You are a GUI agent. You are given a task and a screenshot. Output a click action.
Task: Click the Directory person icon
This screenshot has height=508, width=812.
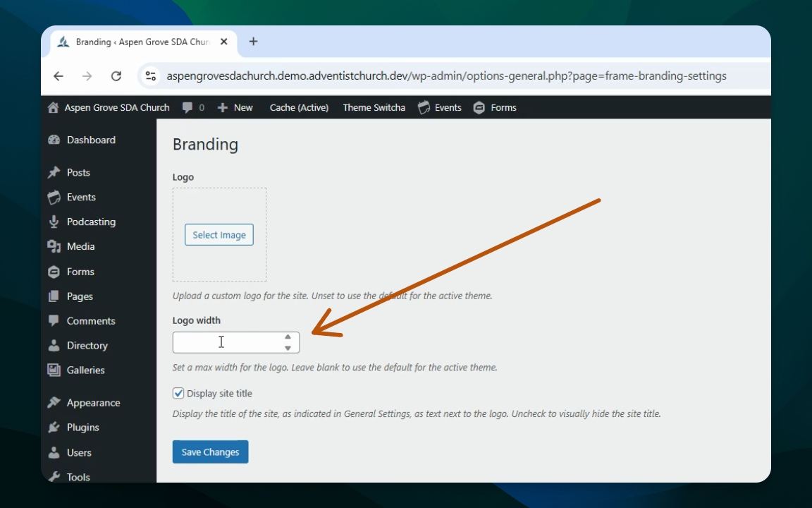pyautogui.click(x=54, y=345)
